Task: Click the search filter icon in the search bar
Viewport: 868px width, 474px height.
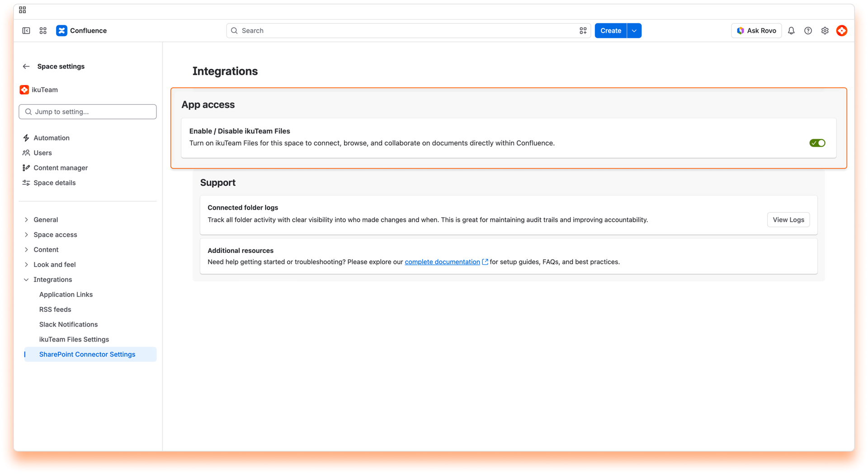Action: click(583, 31)
